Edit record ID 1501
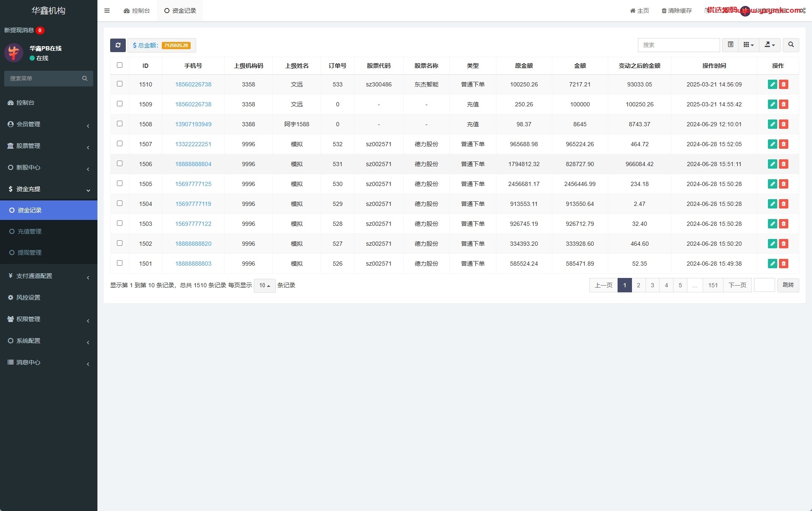The width and height of the screenshot is (812, 511). coord(773,264)
